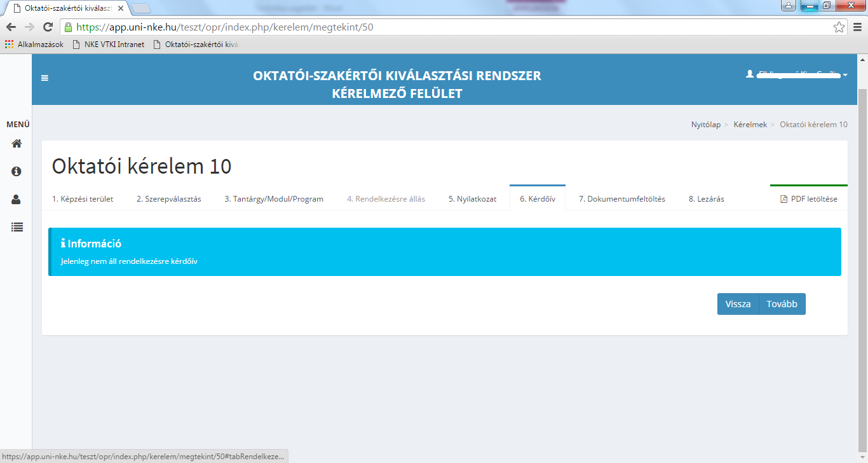This screenshot has width=868, height=463.
Task: Open the info icon in the sidebar
Action: coord(17,172)
